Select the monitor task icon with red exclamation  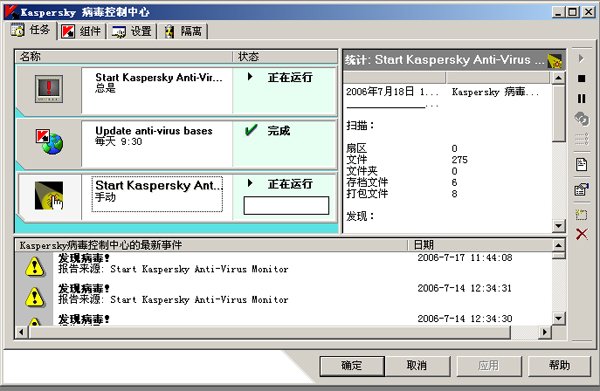click(x=49, y=89)
